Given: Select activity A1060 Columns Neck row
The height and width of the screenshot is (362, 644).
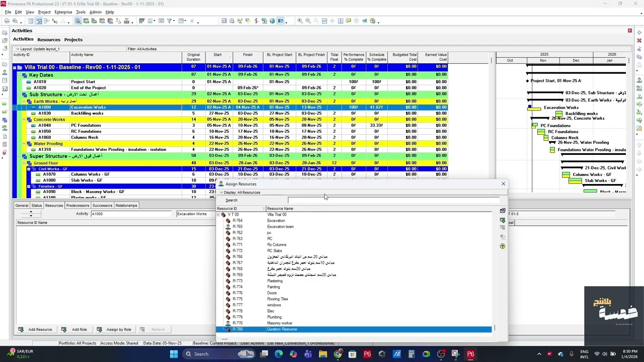Looking at the screenshot, I should point(230,138).
